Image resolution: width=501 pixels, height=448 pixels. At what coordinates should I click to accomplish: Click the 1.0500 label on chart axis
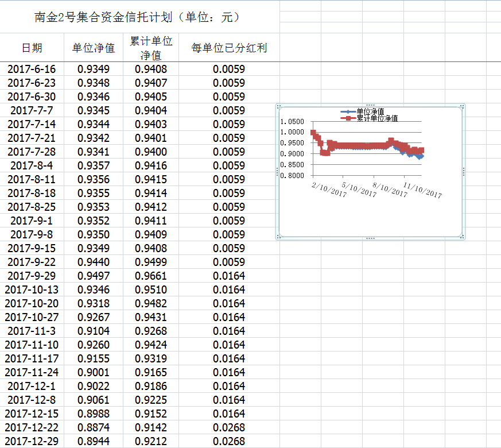coord(292,122)
